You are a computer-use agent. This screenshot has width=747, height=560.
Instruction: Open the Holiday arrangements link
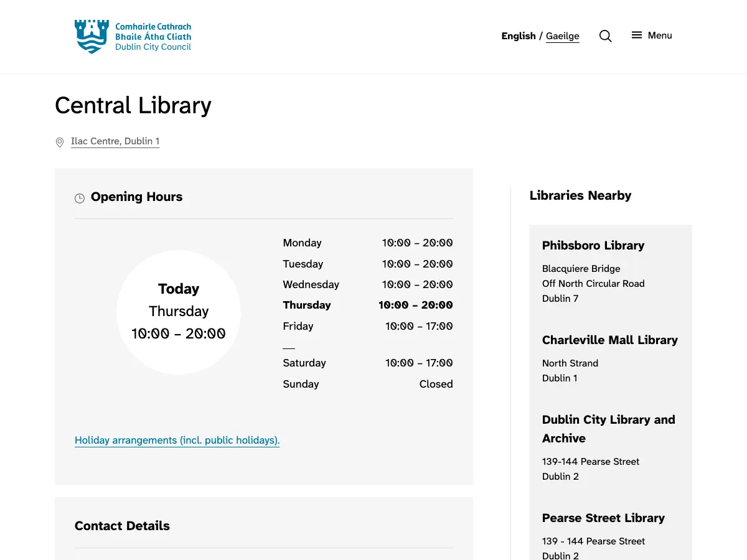[x=177, y=441]
